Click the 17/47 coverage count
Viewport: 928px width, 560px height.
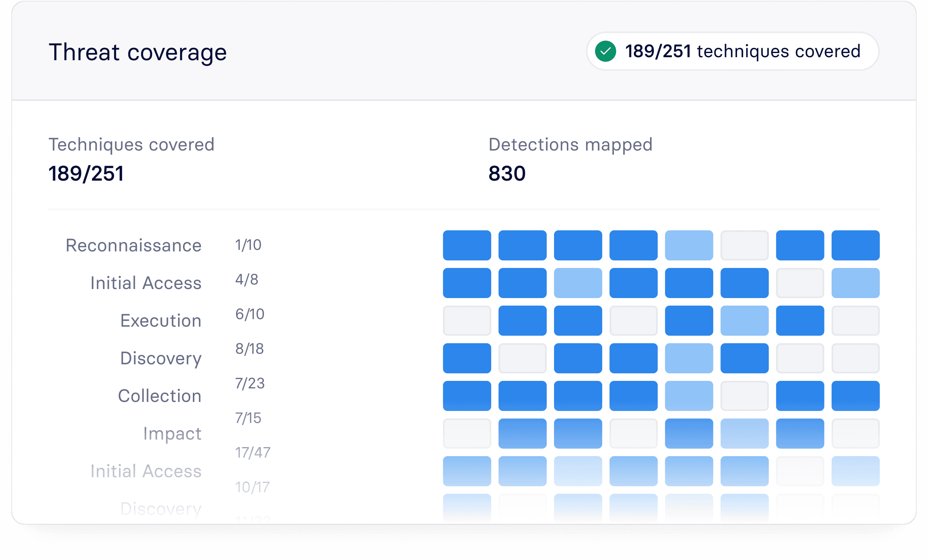[253, 453]
